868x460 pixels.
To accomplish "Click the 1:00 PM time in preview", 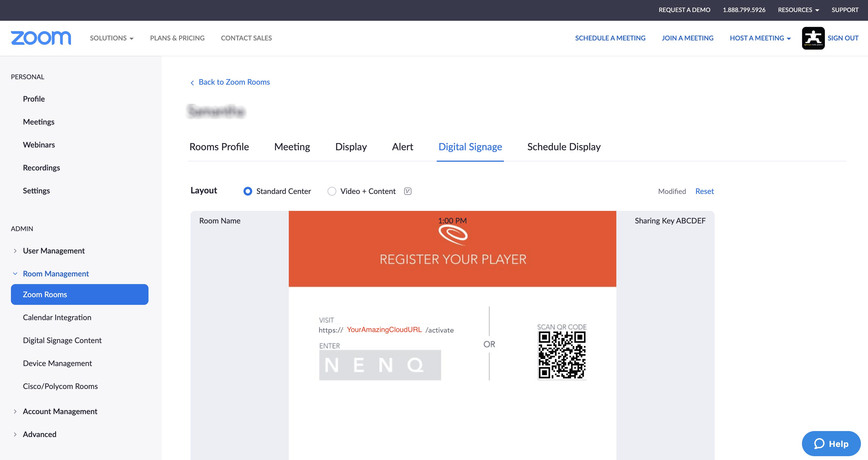I will tap(452, 220).
